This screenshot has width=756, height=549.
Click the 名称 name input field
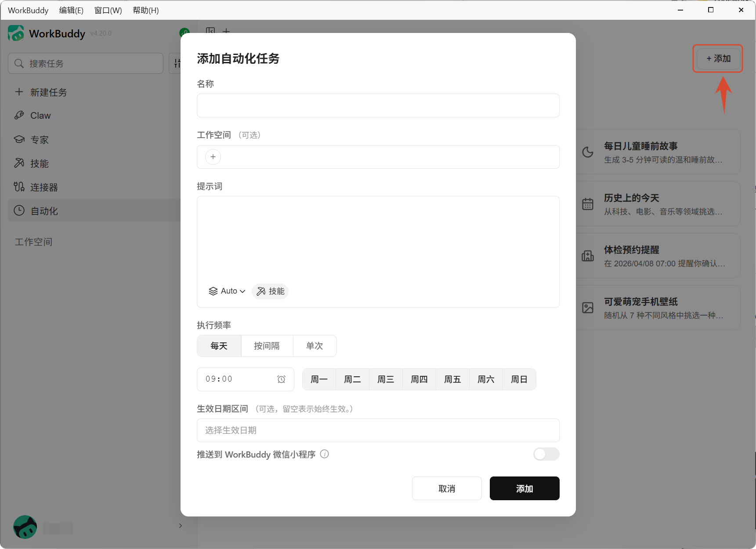[x=378, y=105]
